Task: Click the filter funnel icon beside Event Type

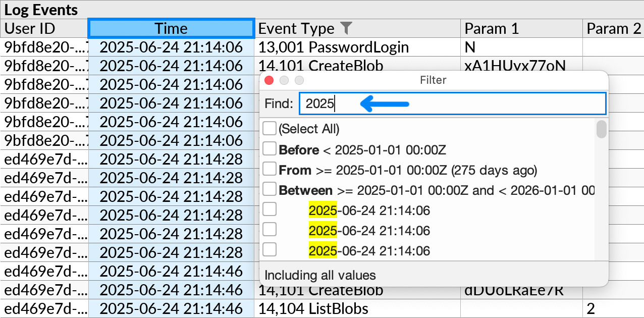Action: tap(347, 29)
